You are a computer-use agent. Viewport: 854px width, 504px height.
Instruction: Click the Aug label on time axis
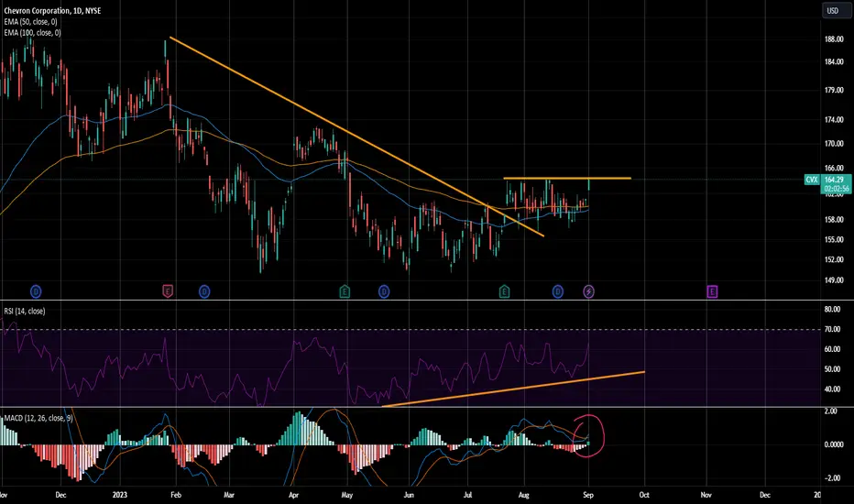pos(523,495)
